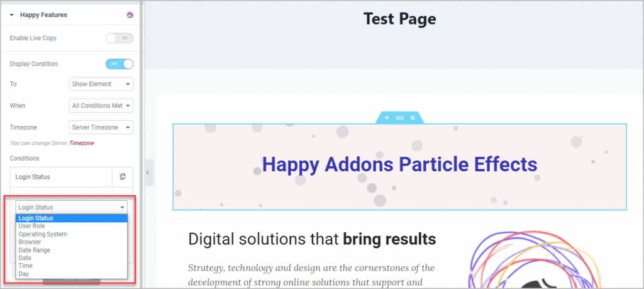Open the All Conditions Met dropdown

(x=101, y=106)
